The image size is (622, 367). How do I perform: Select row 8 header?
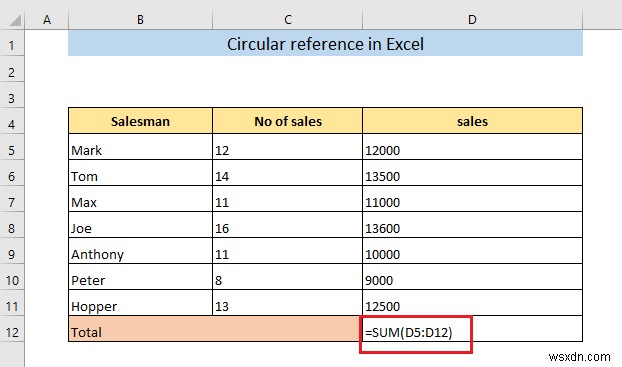click(x=12, y=225)
